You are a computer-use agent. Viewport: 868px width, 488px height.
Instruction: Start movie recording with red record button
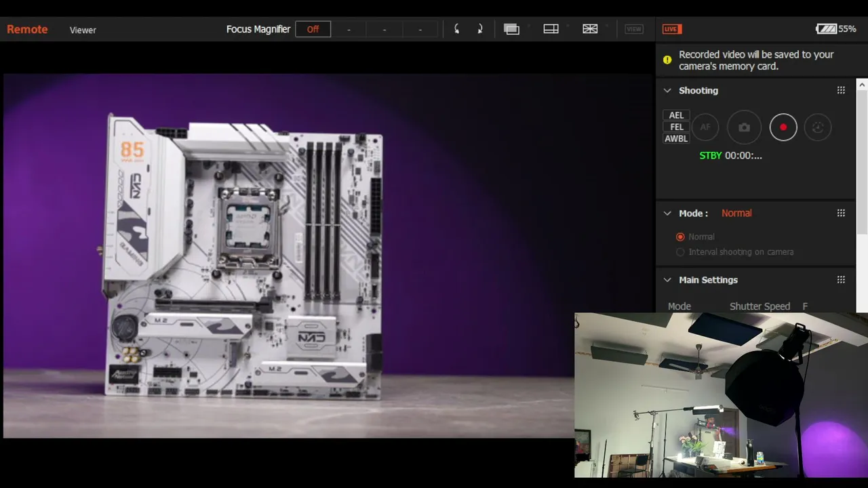pyautogui.click(x=783, y=127)
